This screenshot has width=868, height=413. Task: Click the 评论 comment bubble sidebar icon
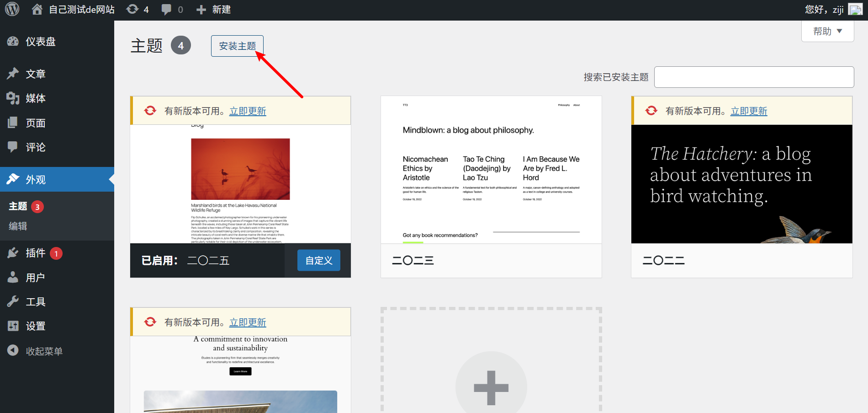pos(13,147)
